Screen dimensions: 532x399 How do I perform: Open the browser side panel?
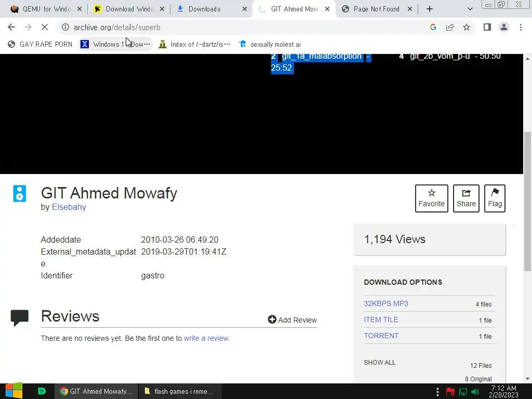[487, 27]
